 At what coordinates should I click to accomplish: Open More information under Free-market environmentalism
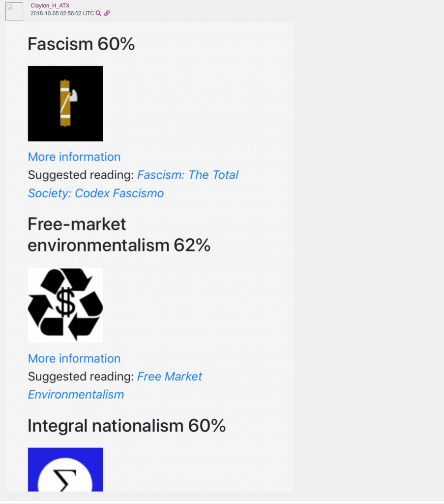[x=74, y=358]
